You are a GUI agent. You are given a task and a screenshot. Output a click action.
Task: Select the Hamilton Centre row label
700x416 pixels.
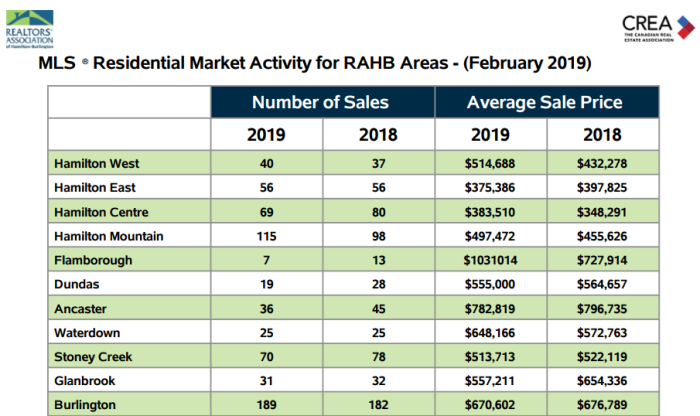pyautogui.click(x=103, y=212)
